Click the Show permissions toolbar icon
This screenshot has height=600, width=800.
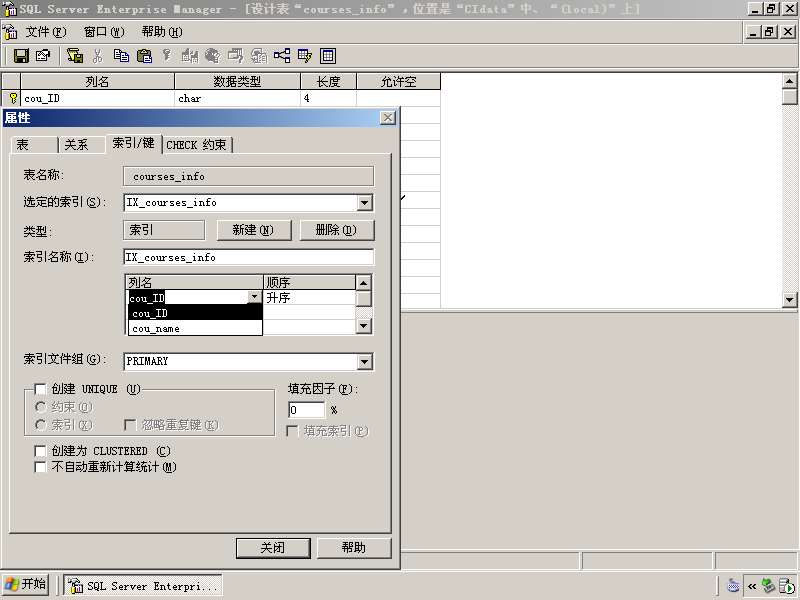coord(259,56)
